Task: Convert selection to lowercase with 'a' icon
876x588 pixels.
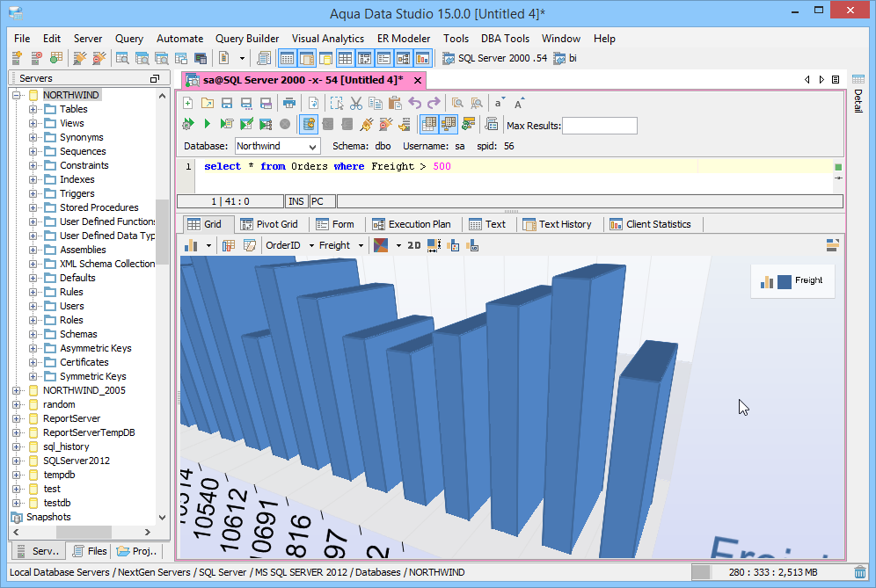Action: click(x=499, y=104)
